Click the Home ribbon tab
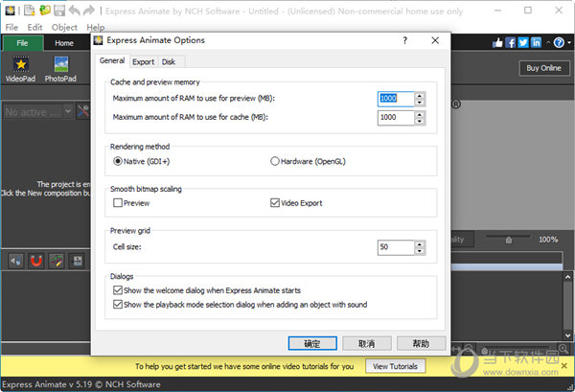The width and height of the screenshot is (575, 392). 64,43
